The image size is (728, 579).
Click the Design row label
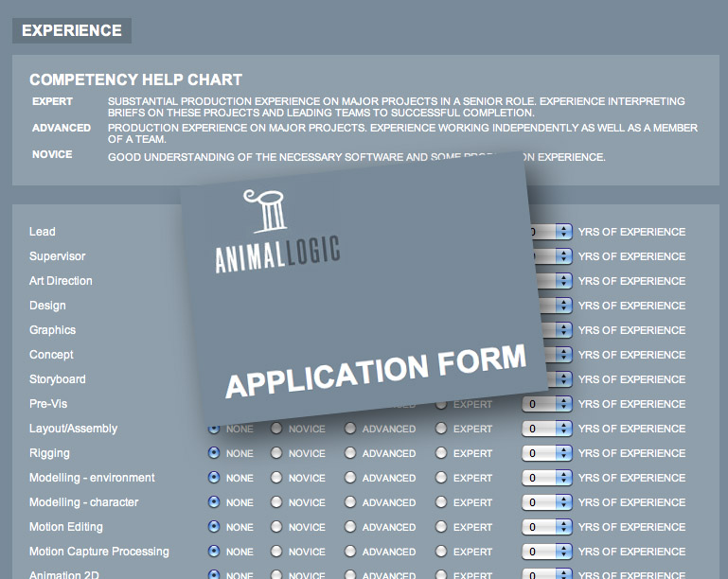48,306
